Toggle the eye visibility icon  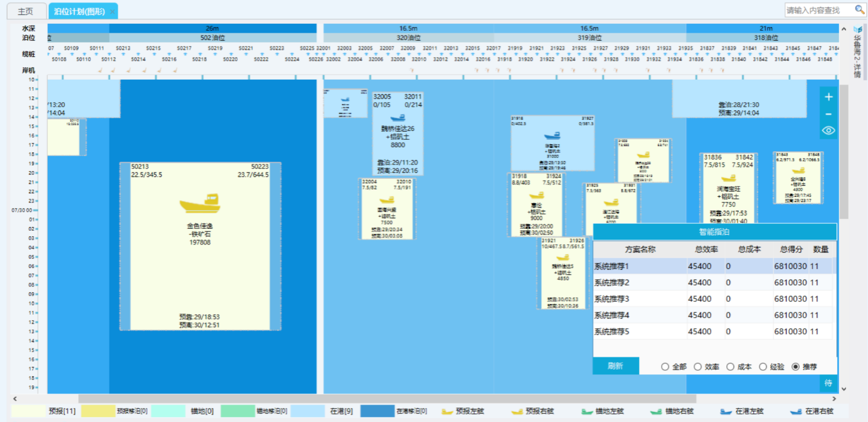[828, 130]
